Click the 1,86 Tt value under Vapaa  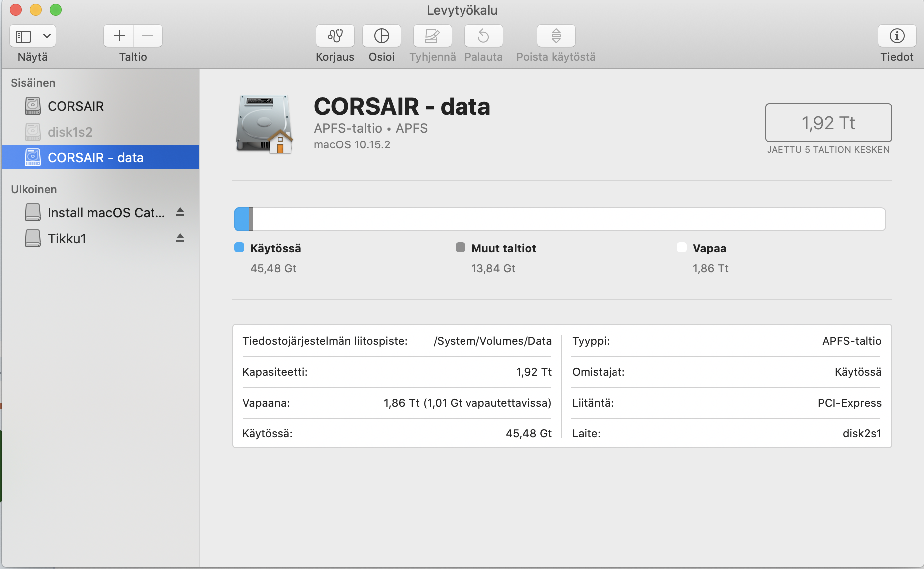tap(710, 268)
